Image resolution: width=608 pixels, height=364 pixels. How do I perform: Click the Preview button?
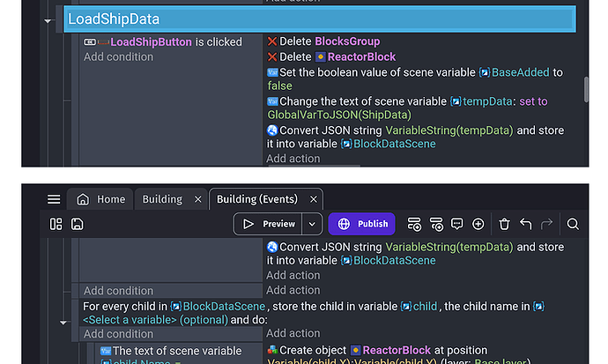pyautogui.click(x=269, y=224)
